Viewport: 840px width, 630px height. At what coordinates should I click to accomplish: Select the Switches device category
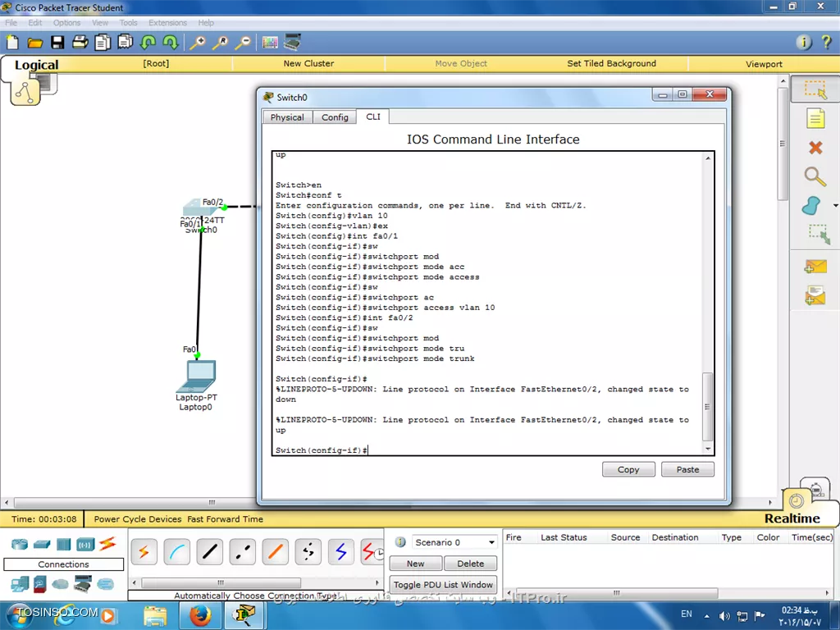tap(42, 545)
